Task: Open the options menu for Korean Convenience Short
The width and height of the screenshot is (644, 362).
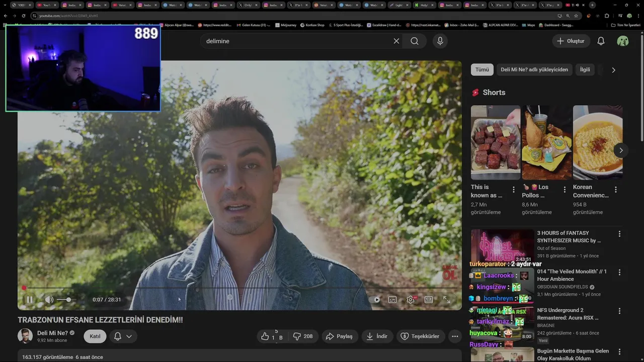Action: pyautogui.click(x=616, y=190)
